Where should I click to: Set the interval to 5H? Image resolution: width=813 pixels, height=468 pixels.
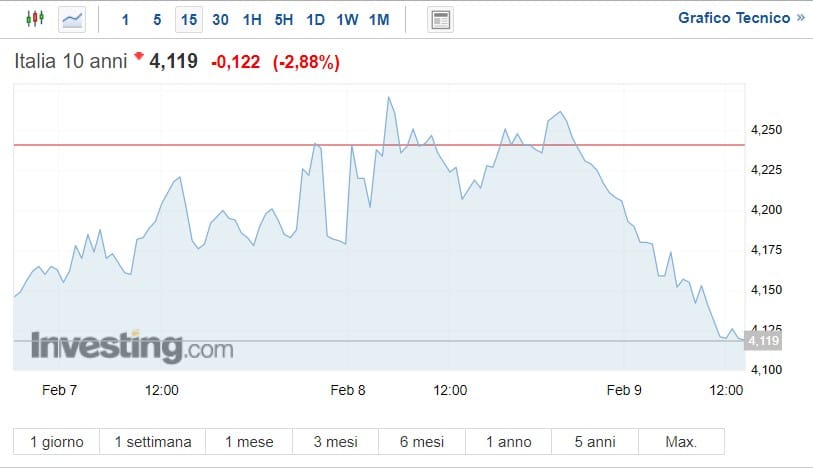(284, 19)
